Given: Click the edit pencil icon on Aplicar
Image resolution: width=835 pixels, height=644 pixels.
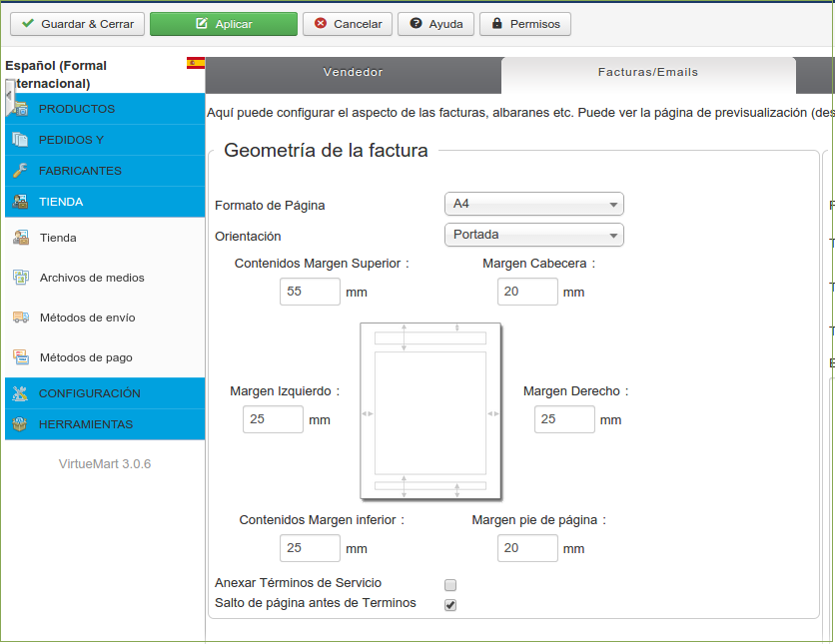Looking at the screenshot, I should click(202, 23).
